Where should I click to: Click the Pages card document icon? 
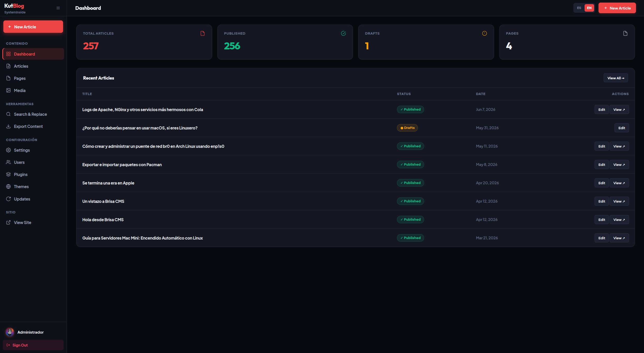(x=625, y=33)
